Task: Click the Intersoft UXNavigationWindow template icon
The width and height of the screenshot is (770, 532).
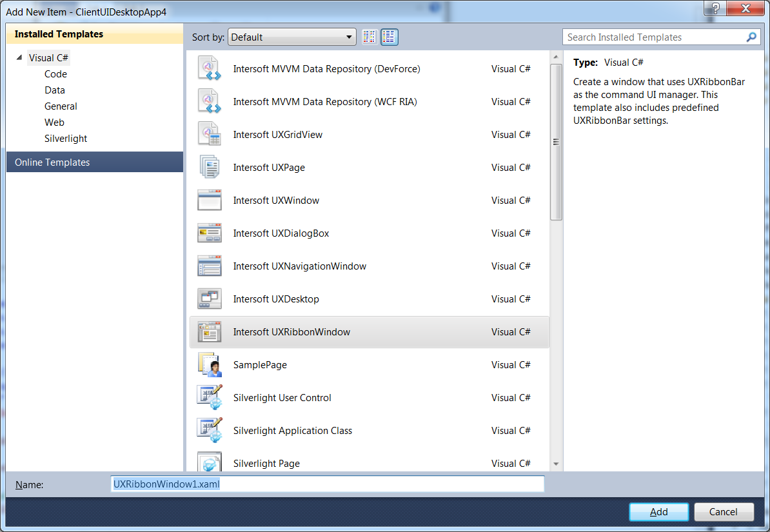Action: point(210,266)
